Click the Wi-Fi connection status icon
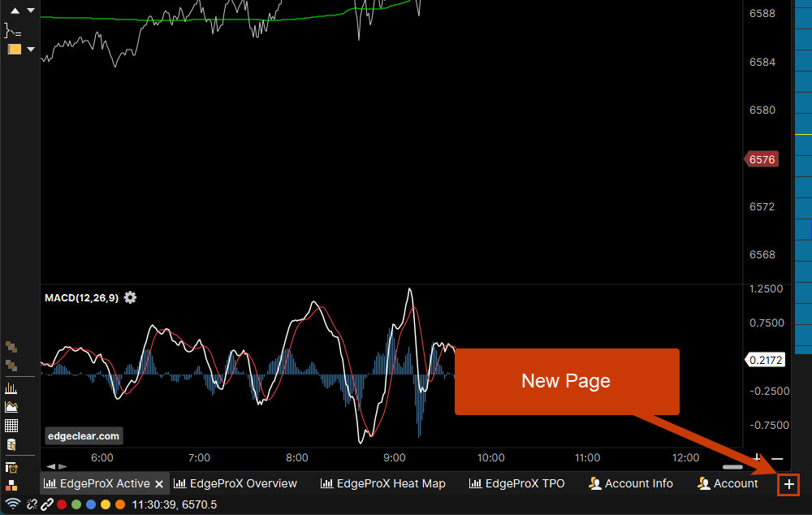 [13, 504]
